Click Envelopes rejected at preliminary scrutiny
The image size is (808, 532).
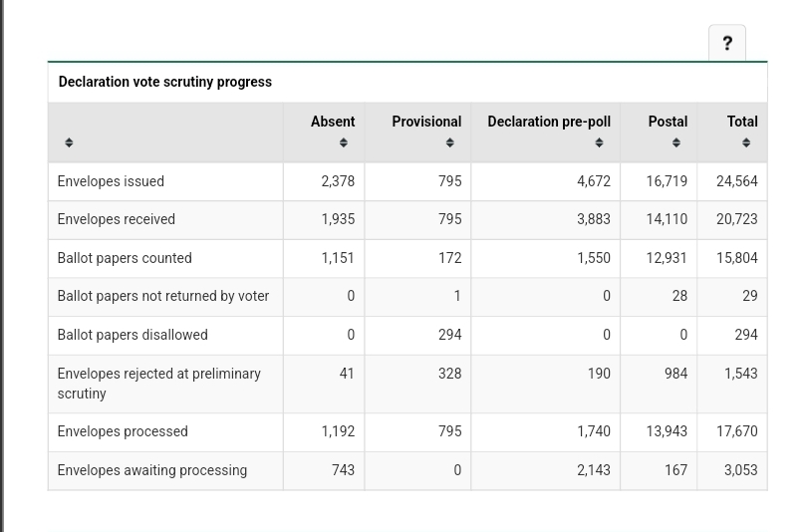[158, 383]
